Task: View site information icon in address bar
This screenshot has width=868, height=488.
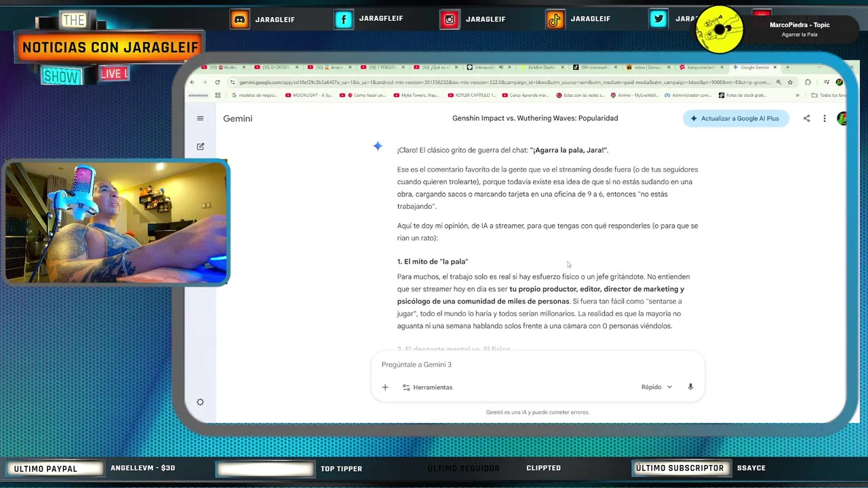Action: (233, 82)
